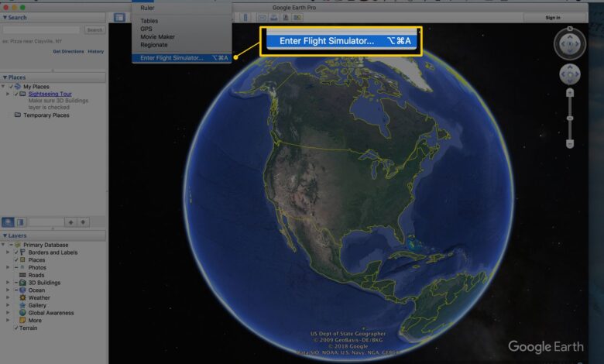Toggle the 3D Buildings layer checkbox
Viewport: 604px width, 364px height.
[16, 283]
